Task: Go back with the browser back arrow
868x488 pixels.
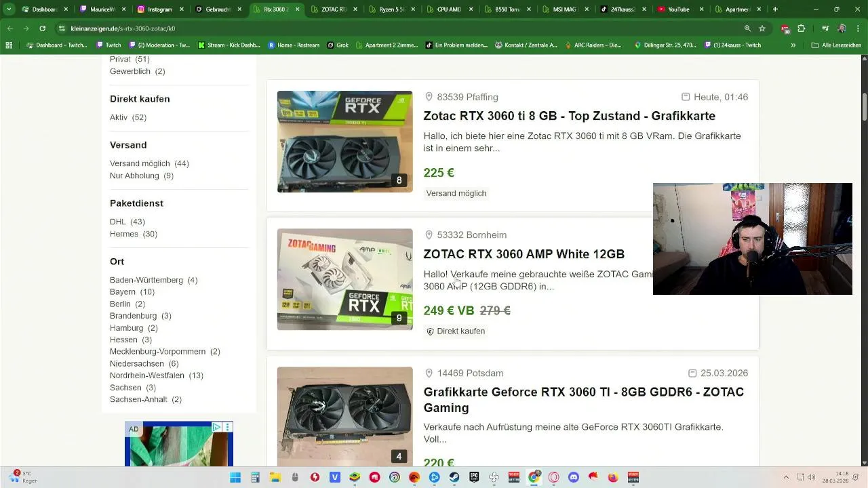Action: pos(10,28)
